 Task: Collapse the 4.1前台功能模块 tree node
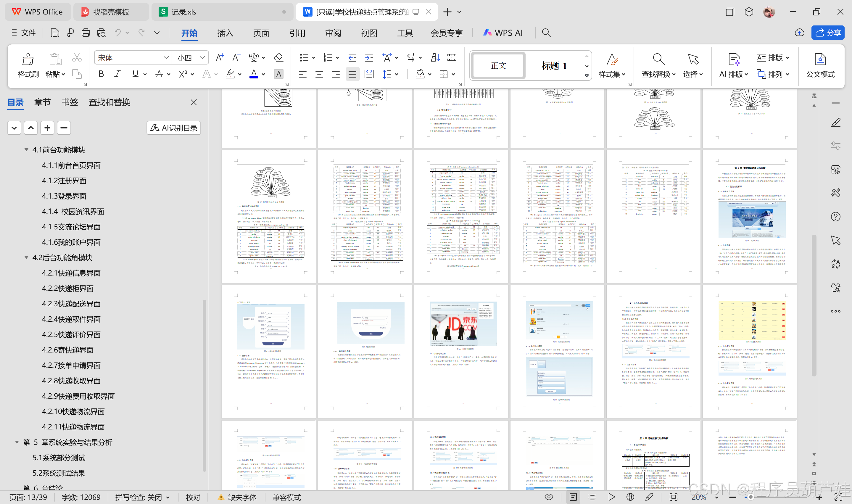click(x=26, y=150)
